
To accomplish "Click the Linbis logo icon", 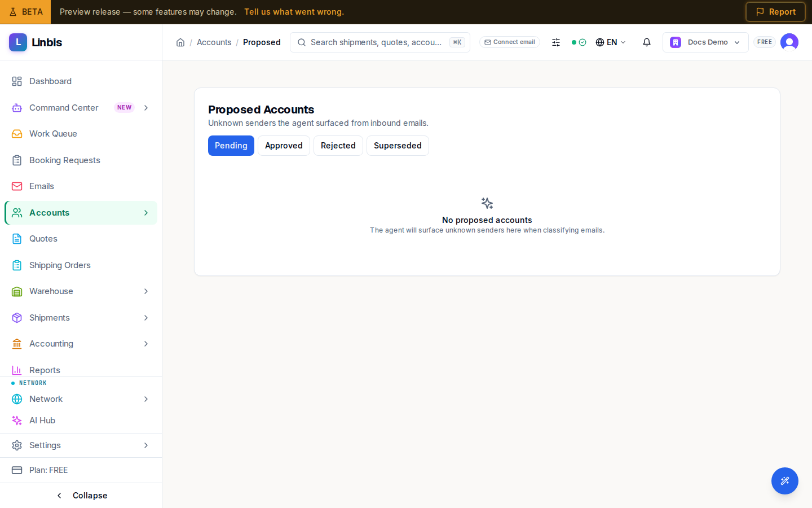I will point(18,42).
